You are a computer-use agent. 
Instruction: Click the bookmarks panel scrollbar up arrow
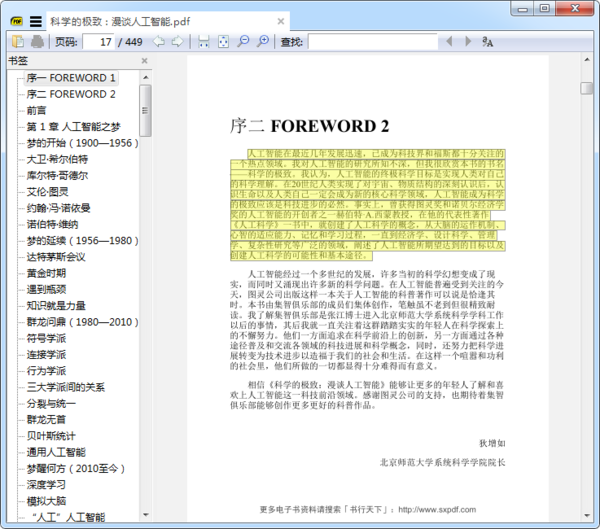point(146,76)
